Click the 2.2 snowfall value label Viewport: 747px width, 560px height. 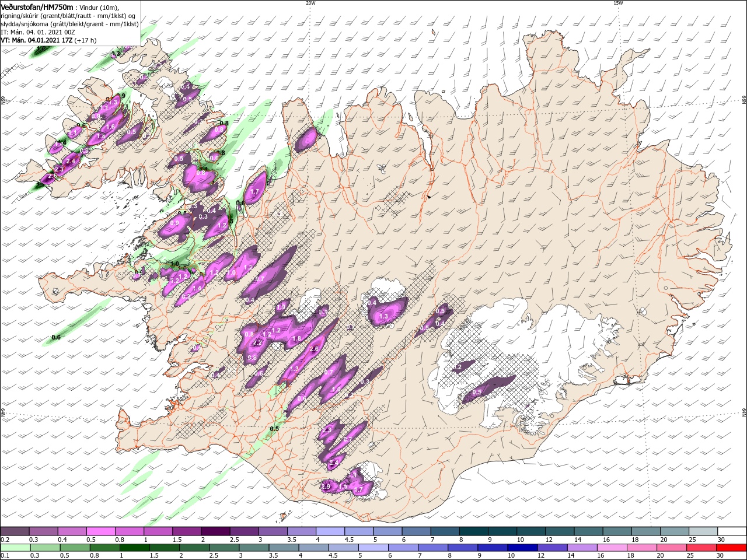pos(256,342)
